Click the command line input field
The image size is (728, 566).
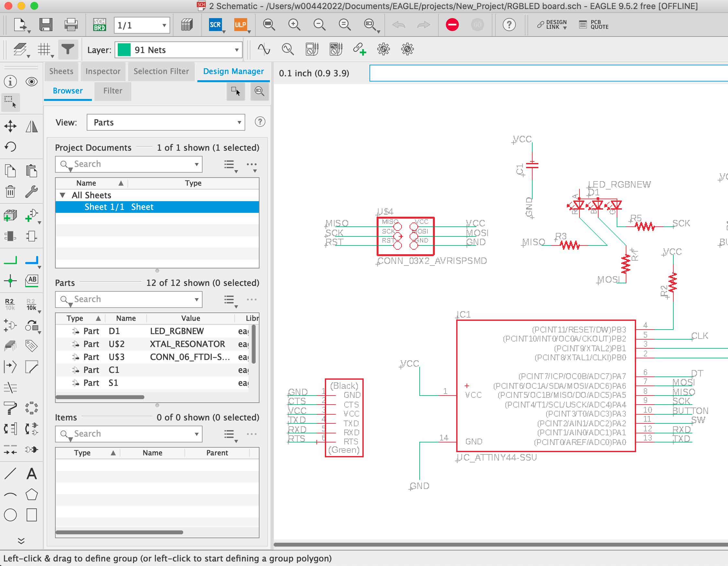[547, 73]
